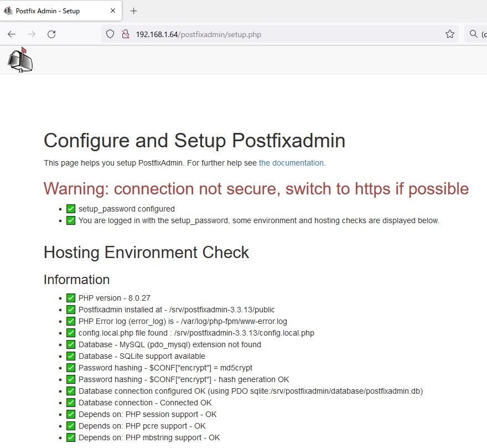The height and width of the screenshot is (448, 487).
Task: Close the Postfix Admin - Setup tab
Action: tap(113, 11)
